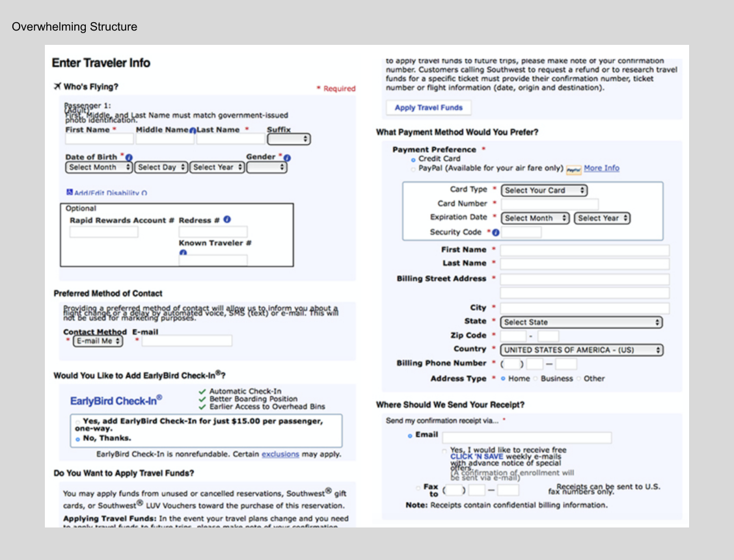Click the City field

585,308
